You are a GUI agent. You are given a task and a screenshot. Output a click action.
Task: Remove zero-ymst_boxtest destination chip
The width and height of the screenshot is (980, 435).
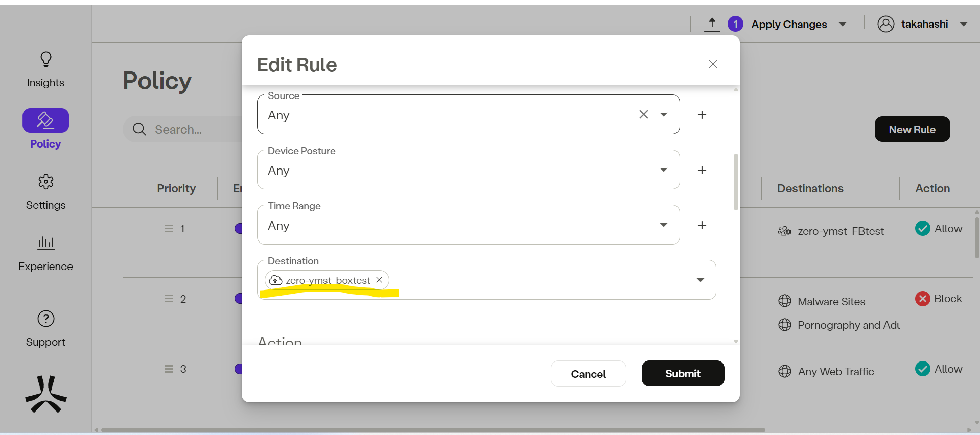tap(379, 280)
